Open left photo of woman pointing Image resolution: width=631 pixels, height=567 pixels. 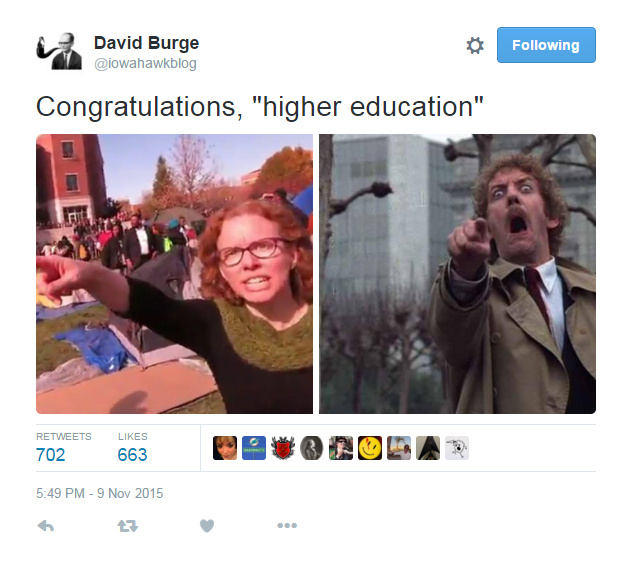pos(174,274)
